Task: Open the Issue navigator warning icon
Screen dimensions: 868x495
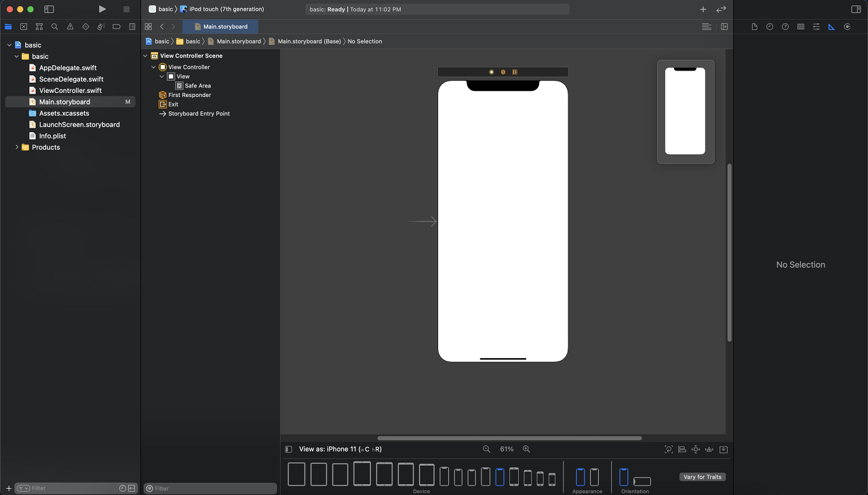Action: [70, 27]
